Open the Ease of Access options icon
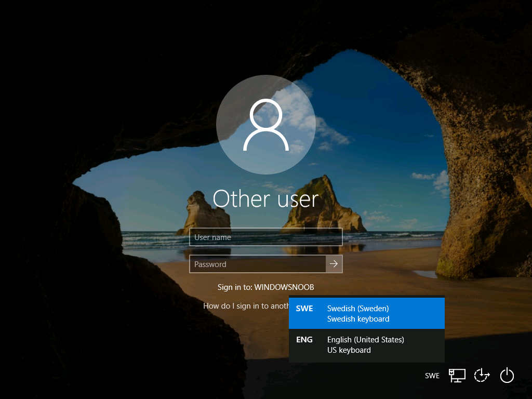532x399 pixels. [x=482, y=376]
